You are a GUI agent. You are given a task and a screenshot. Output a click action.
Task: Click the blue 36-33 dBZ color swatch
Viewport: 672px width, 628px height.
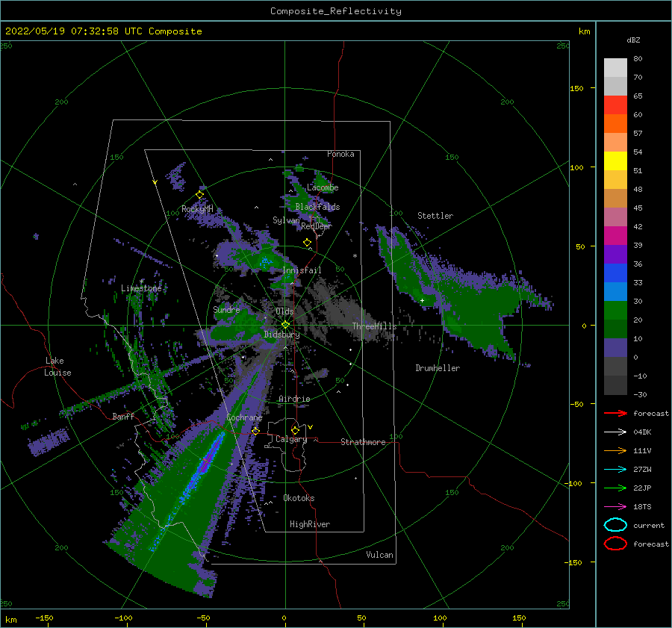tap(615, 273)
